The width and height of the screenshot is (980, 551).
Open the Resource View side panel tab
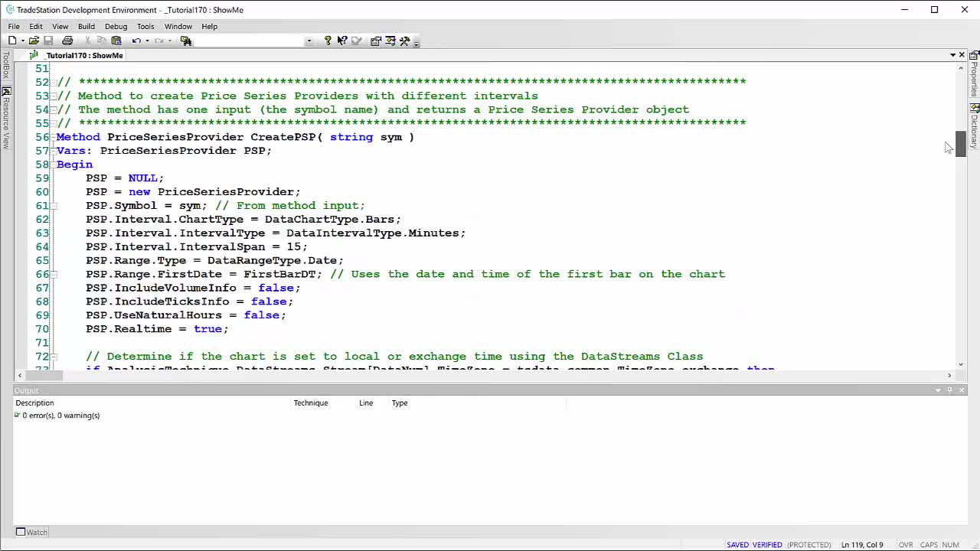tap(6, 118)
